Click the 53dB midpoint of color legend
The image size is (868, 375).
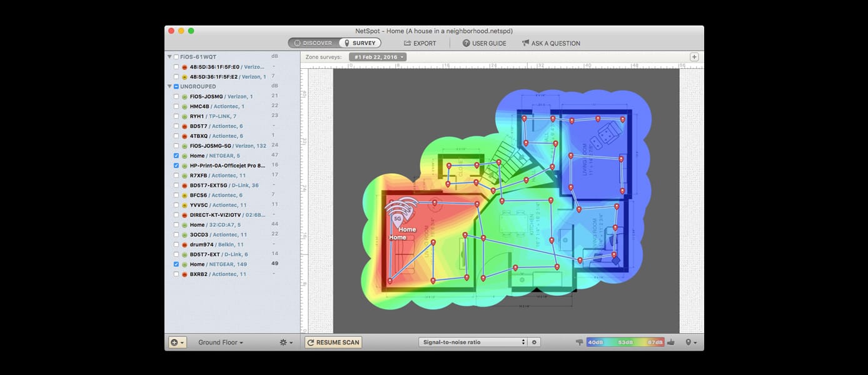point(625,342)
